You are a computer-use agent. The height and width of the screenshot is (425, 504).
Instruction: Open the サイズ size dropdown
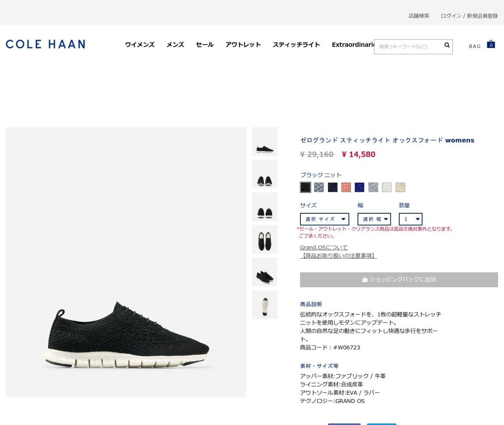325,219
